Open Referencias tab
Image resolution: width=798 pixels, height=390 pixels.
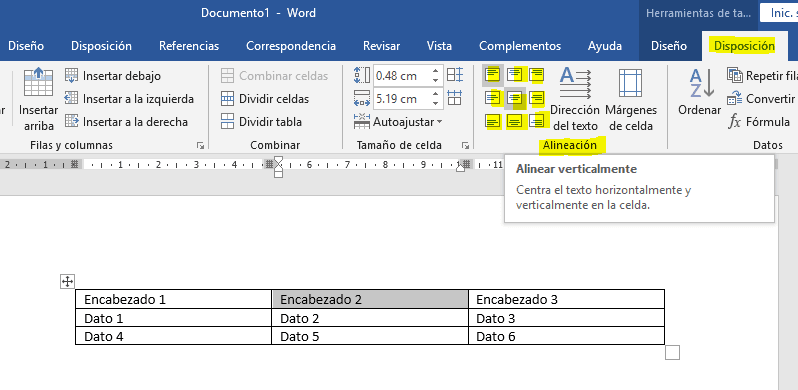tap(189, 46)
